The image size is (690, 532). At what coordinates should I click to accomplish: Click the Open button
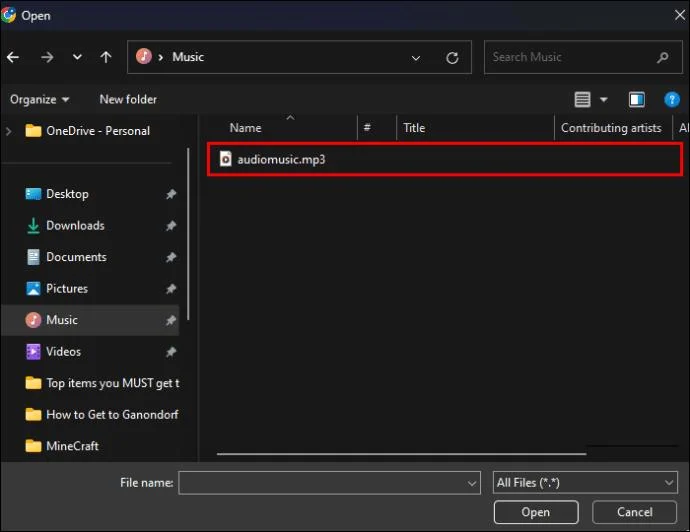coord(536,512)
